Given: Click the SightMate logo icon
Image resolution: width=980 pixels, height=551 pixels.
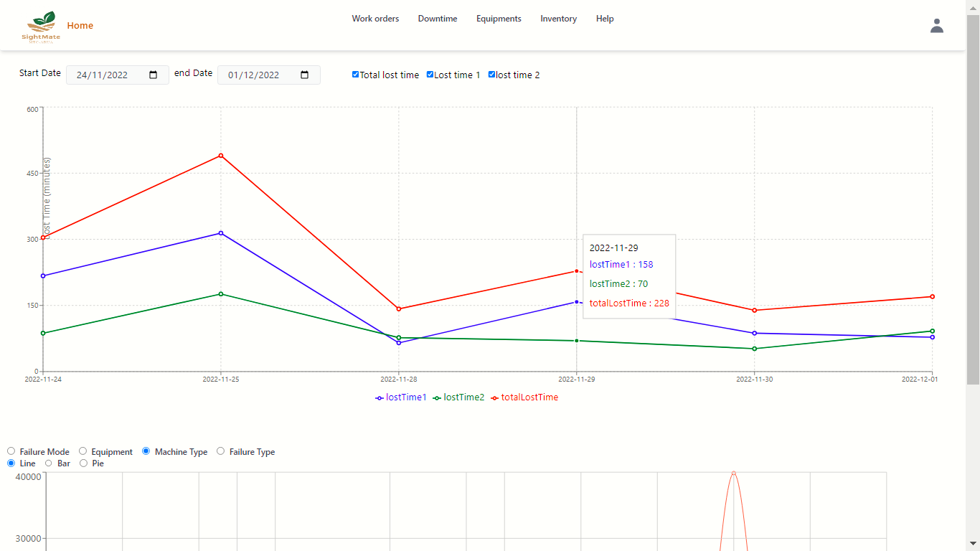Looking at the screenshot, I should click(x=41, y=27).
